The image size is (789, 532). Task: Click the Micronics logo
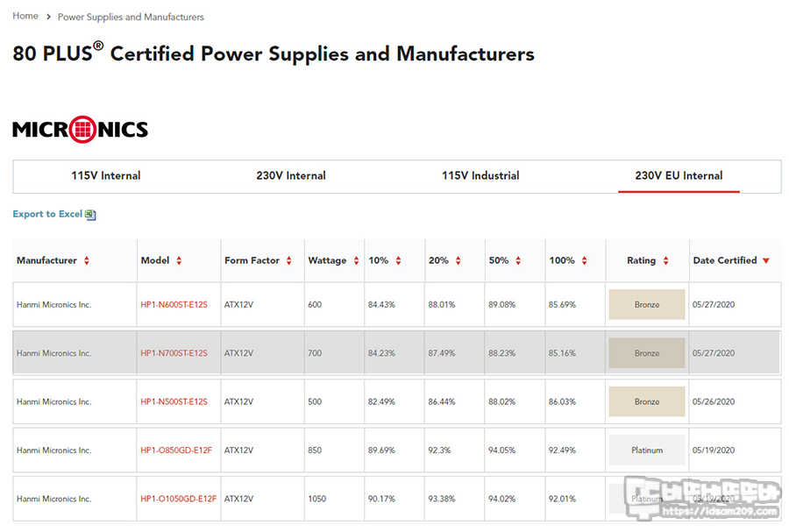click(x=81, y=129)
